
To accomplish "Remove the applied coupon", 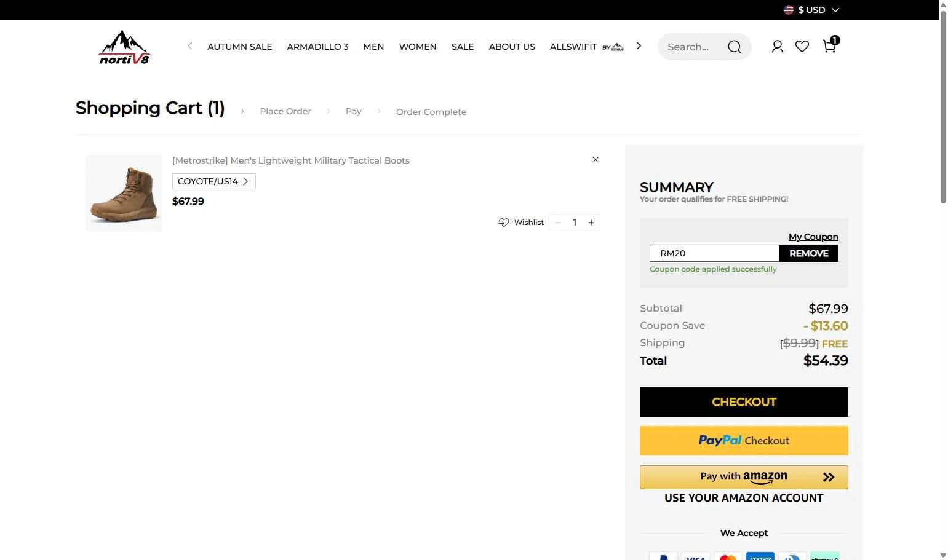I will coord(808,253).
